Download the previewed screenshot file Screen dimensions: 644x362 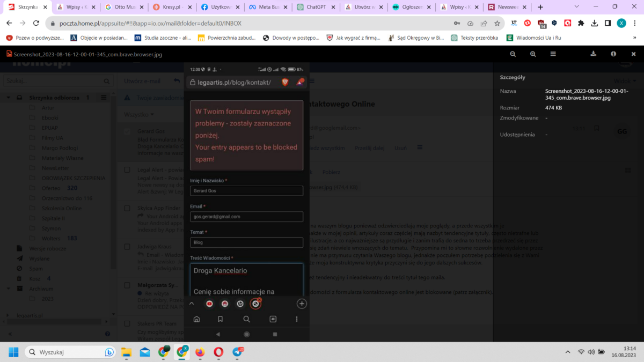pos(594,54)
